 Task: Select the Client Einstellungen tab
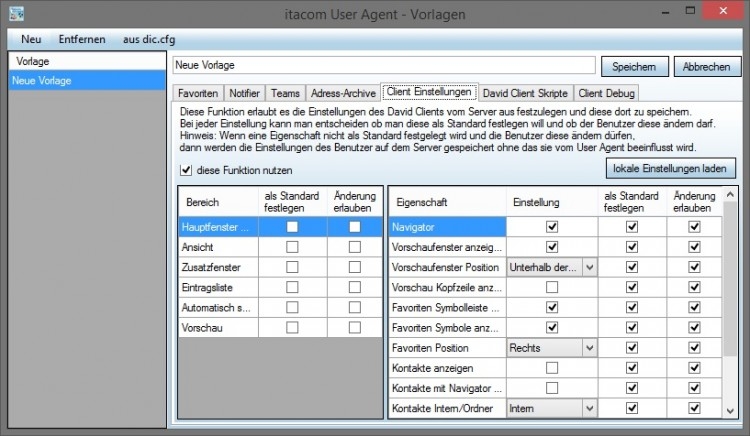pyautogui.click(x=429, y=92)
